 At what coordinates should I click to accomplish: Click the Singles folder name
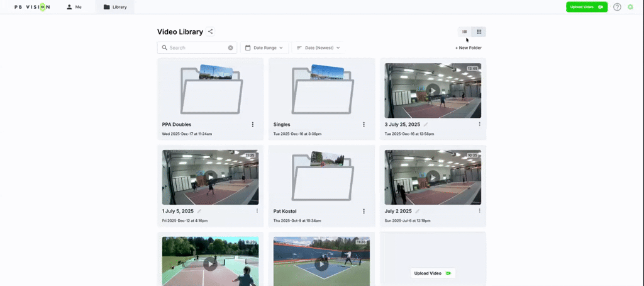point(282,124)
